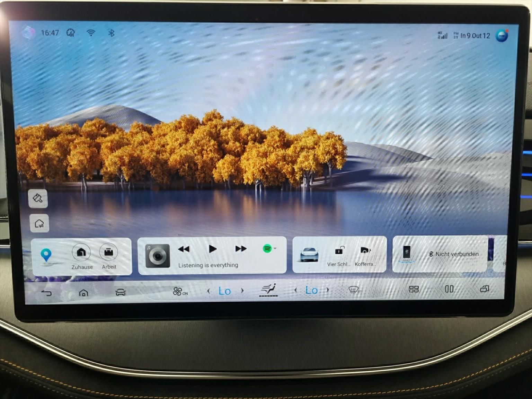Toggle the climate fan ON button
Screen dimensions: 532x399
pyautogui.click(x=180, y=292)
